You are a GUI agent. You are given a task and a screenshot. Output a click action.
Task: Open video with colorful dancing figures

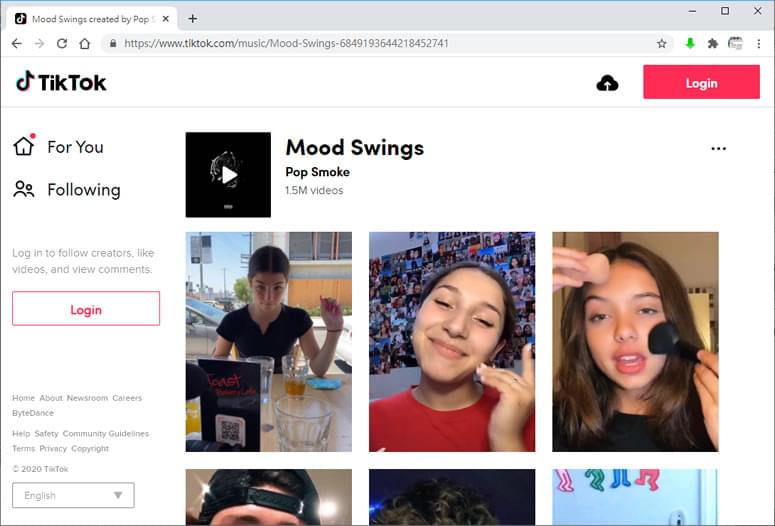tap(635, 497)
